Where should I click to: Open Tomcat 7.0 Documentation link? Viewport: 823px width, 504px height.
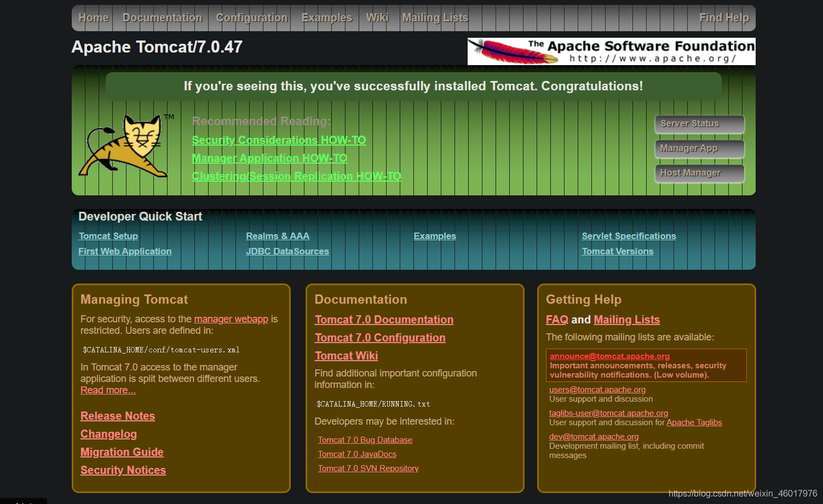click(x=384, y=320)
